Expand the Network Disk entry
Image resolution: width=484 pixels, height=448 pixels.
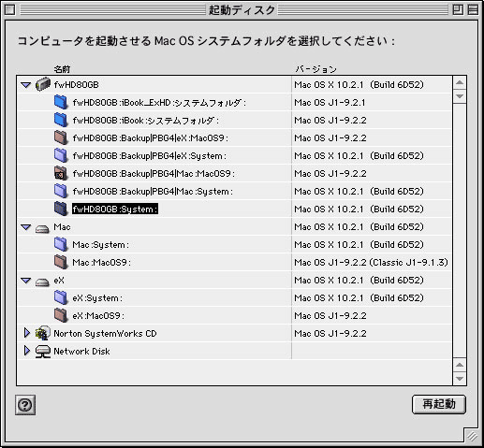27,351
